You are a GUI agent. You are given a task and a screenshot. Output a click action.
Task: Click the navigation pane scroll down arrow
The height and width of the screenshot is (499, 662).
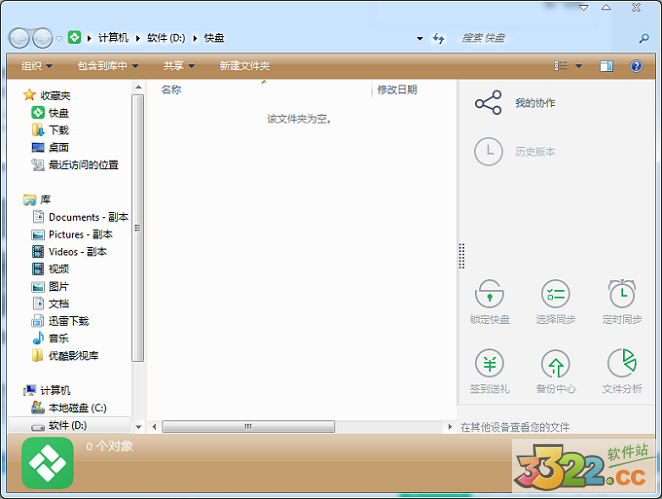click(x=138, y=427)
